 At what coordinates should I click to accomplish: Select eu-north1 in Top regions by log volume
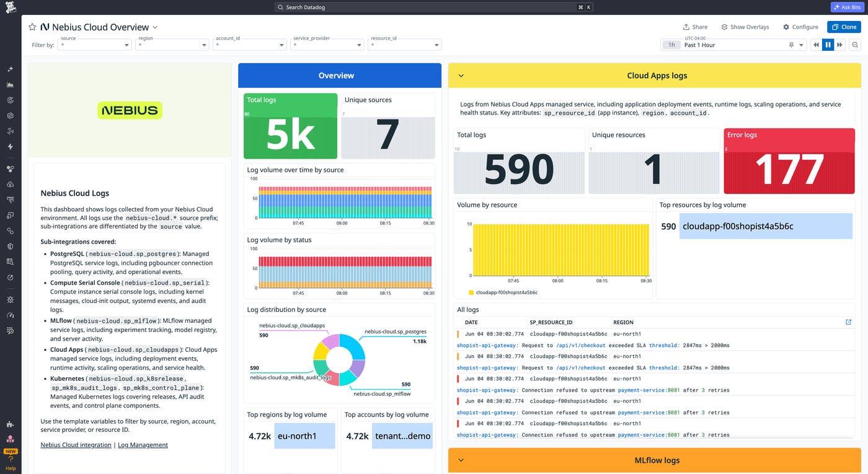pyautogui.click(x=304, y=436)
